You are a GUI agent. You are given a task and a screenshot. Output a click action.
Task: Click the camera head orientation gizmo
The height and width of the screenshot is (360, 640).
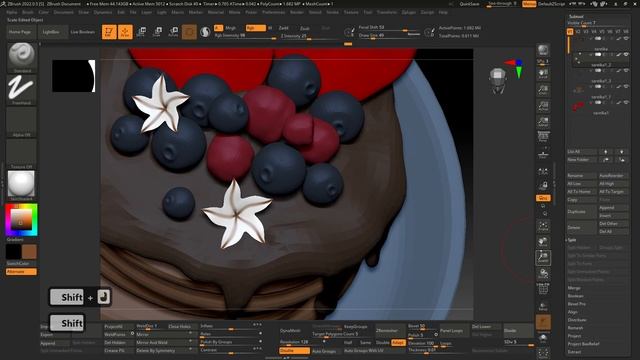[x=498, y=80]
